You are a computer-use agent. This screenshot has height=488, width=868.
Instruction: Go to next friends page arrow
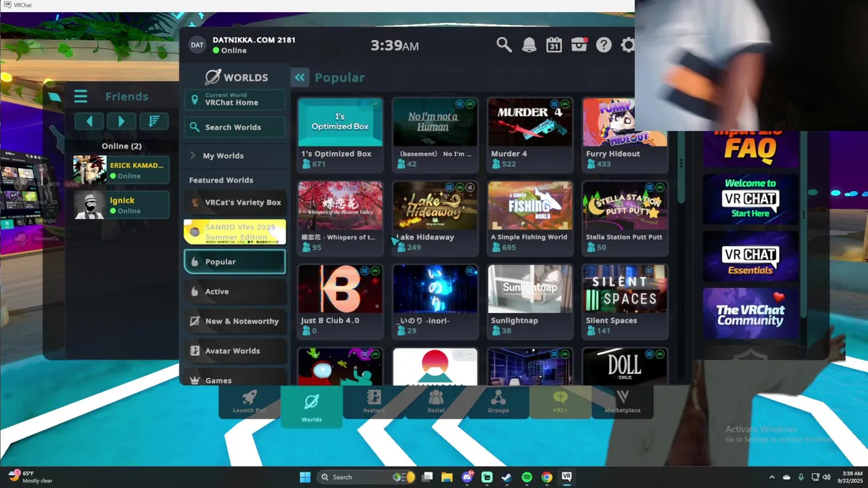(121, 121)
